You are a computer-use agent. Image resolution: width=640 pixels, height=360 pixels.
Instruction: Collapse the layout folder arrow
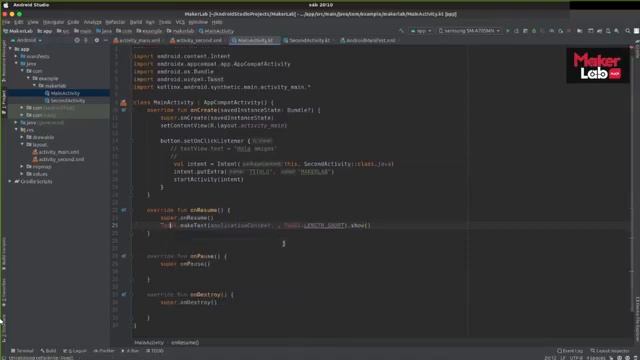[x=22, y=144]
